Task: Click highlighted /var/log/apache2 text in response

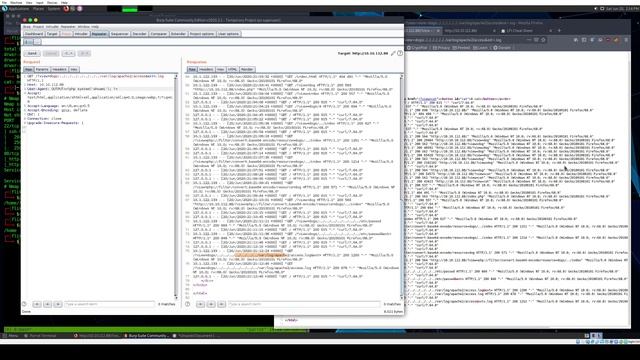Action: tap(260, 255)
